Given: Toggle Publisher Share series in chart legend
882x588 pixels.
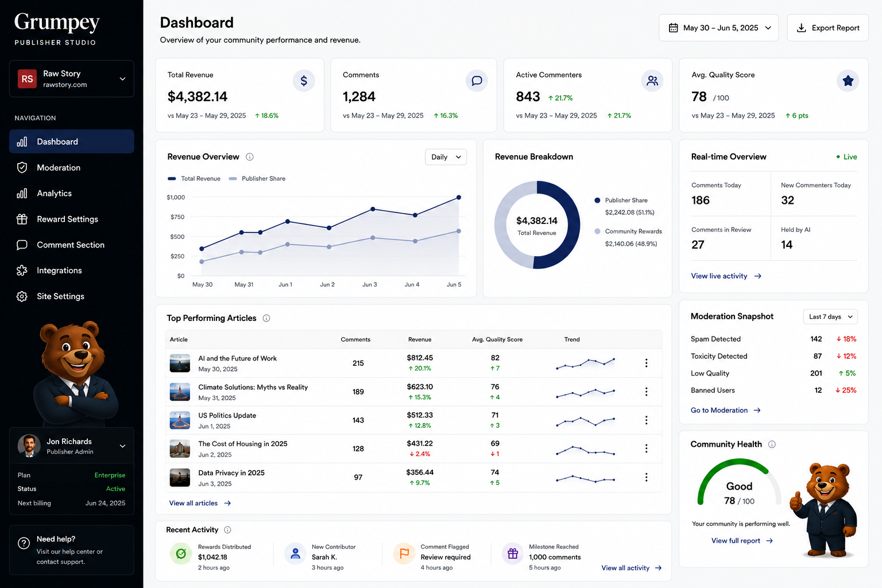Looking at the screenshot, I should [x=257, y=179].
